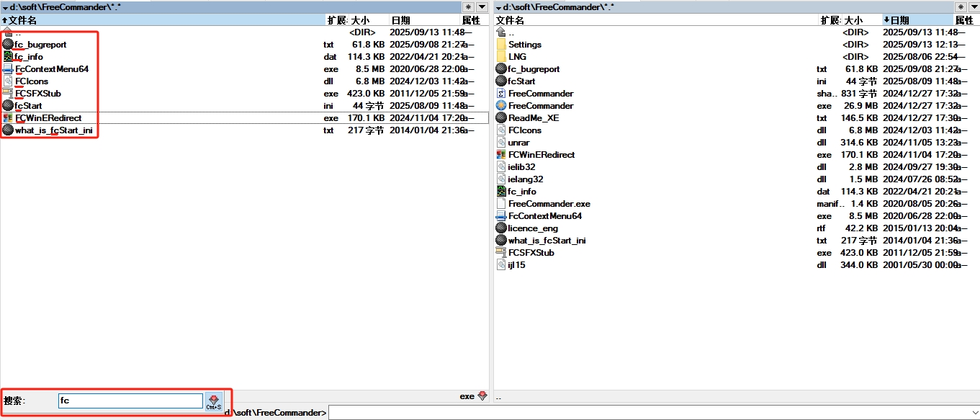Screen dimensions: 980x420
Task: Sort left panel by 文件名 column
Action: (163, 20)
